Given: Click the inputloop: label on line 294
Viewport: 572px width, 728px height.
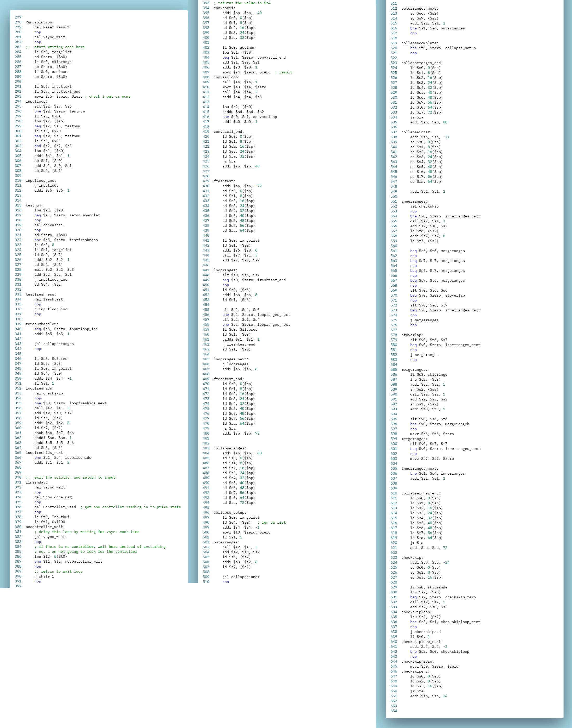Looking at the screenshot, I should [x=36, y=102].
